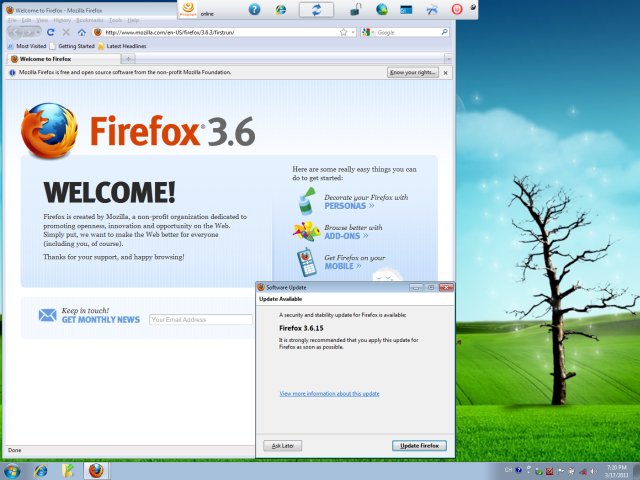Viewport: 640px width, 480px height.
Task: Open Windows Explorer from the taskbar
Action: (x=68, y=471)
